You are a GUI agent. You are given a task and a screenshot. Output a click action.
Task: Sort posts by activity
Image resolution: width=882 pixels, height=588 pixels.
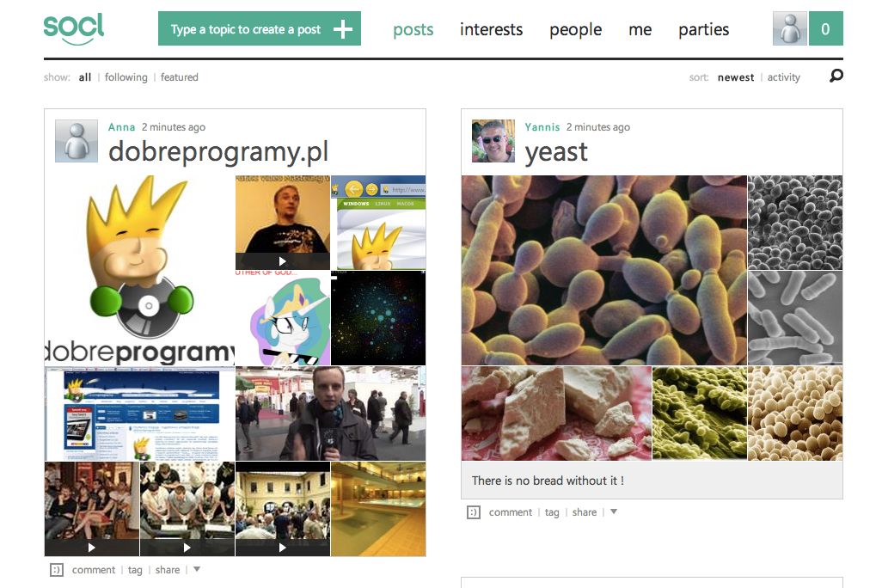click(x=783, y=77)
